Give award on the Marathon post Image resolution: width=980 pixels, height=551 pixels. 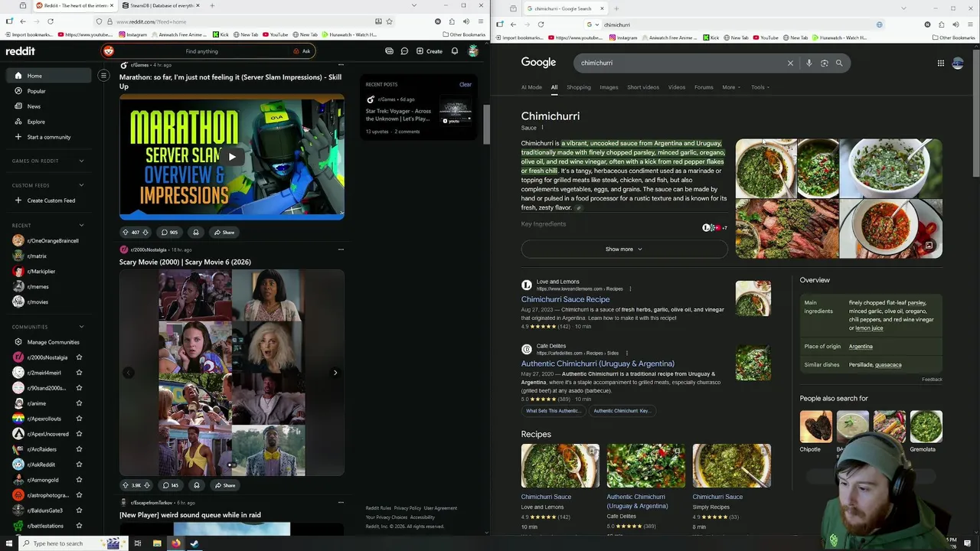[195, 232]
